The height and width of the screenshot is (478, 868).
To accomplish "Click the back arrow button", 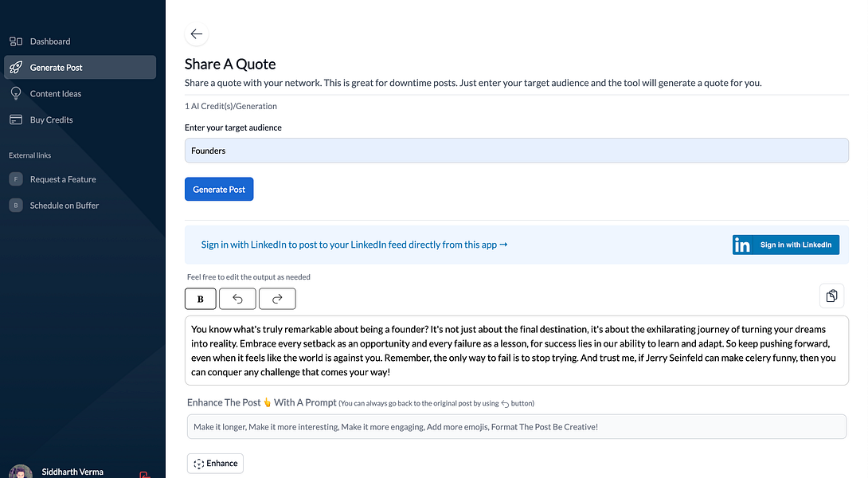I will 197,33.
